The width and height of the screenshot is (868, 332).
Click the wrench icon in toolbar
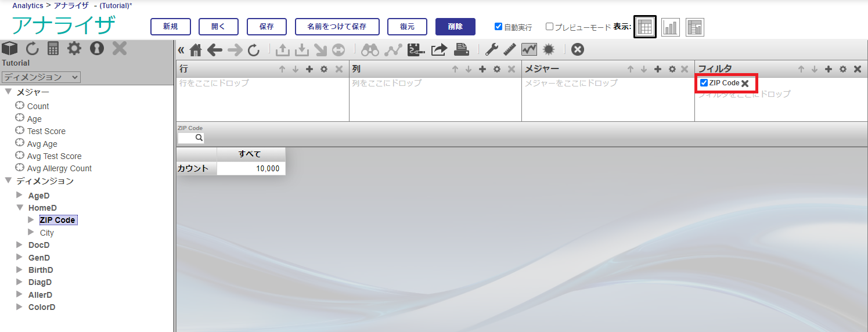click(492, 50)
